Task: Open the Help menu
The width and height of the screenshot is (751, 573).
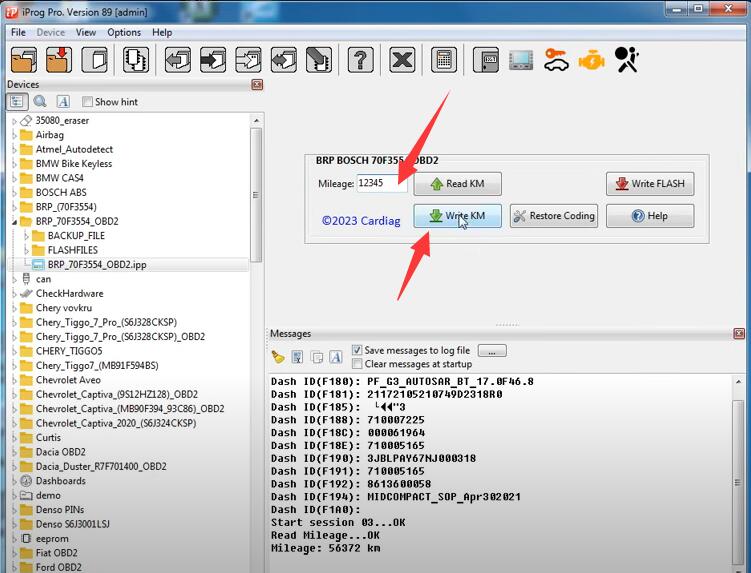Action: coord(162,33)
